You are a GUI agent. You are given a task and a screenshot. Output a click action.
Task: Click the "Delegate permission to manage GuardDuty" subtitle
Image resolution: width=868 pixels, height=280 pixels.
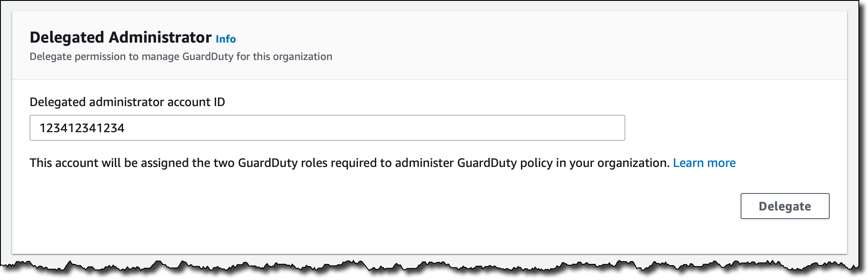tap(180, 57)
